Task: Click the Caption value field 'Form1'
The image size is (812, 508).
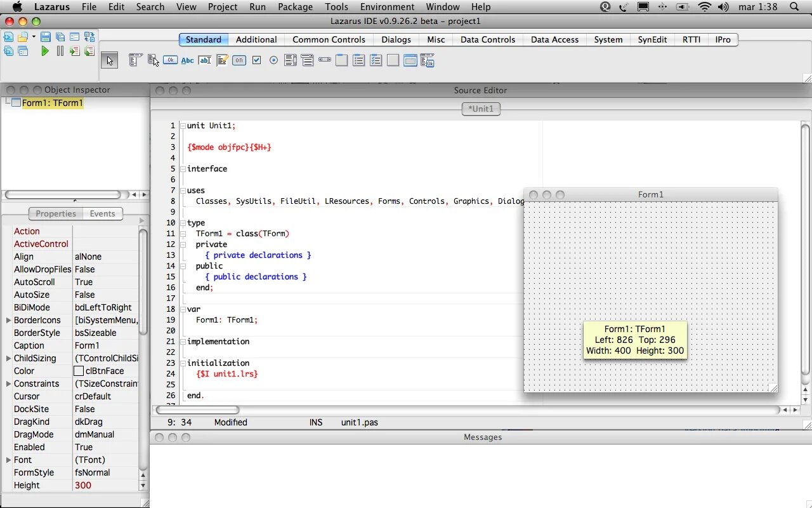Action: click(x=106, y=345)
